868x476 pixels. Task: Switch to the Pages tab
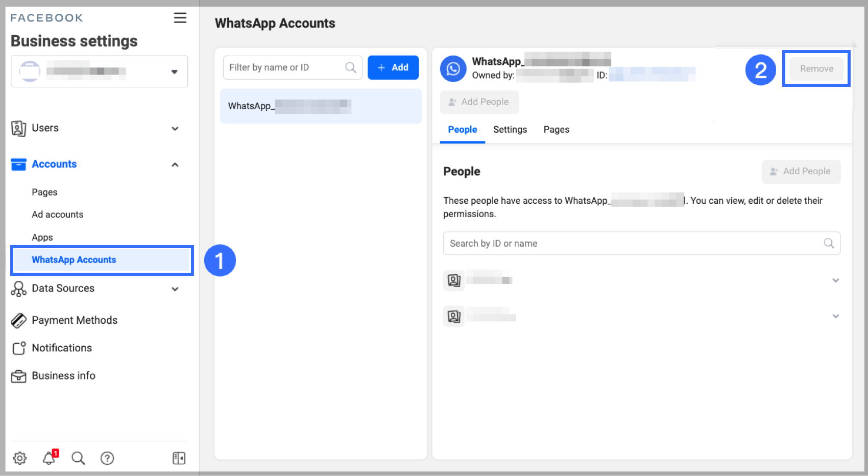[557, 130]
